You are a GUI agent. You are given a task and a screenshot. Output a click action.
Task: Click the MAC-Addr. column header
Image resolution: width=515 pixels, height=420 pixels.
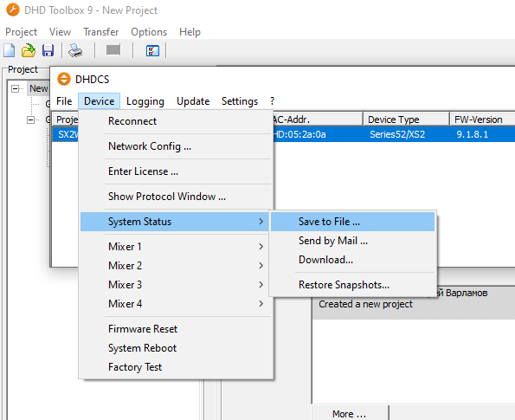coord(318,120)
